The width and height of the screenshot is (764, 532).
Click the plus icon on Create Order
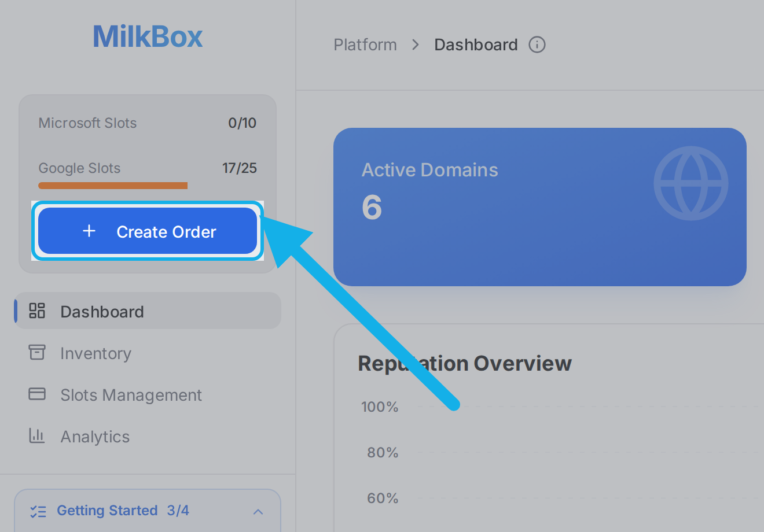[x=89, y=231]
